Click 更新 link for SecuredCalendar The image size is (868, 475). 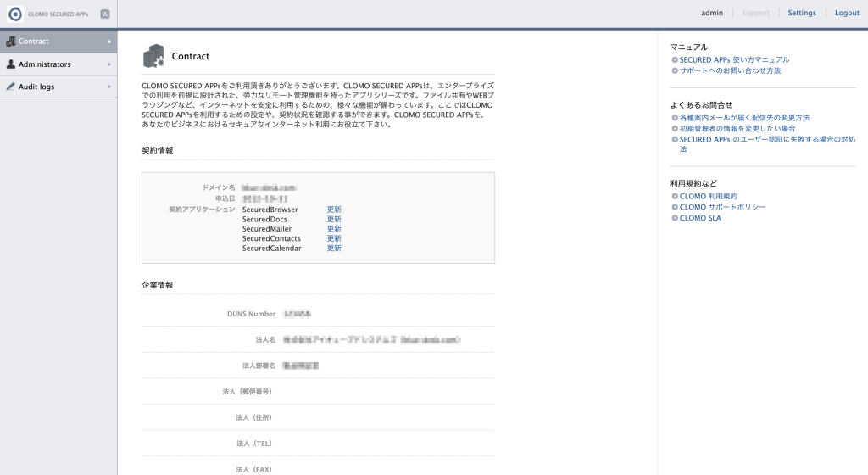tap(334, 248)
